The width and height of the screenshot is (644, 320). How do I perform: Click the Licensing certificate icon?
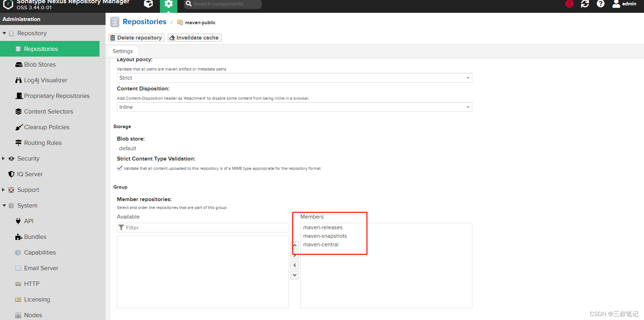click(x=18, y=299)
